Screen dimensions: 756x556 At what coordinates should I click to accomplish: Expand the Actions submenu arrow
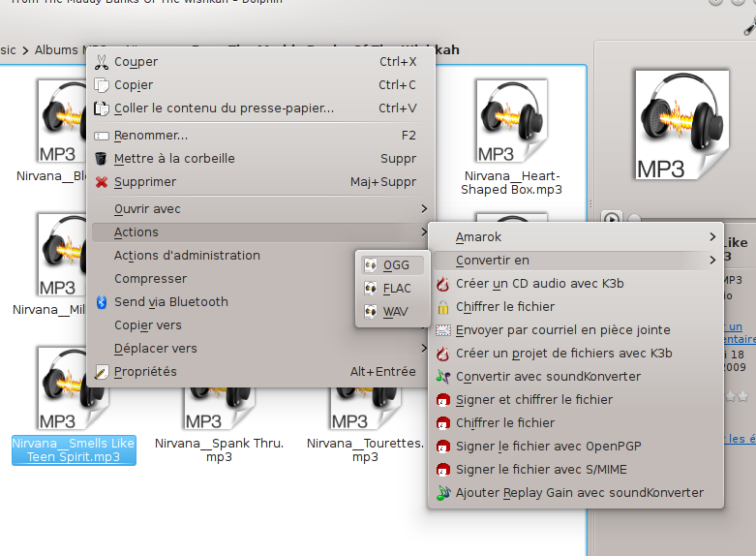pos(424,232)
